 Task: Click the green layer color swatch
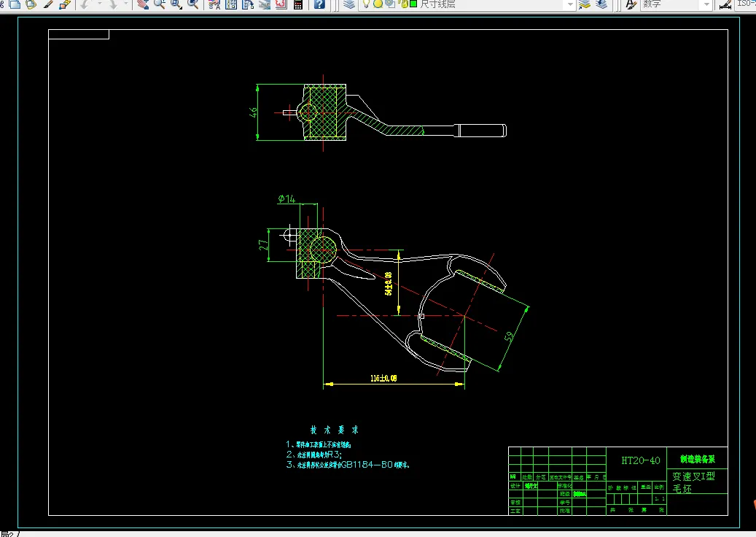coord(413,4)
